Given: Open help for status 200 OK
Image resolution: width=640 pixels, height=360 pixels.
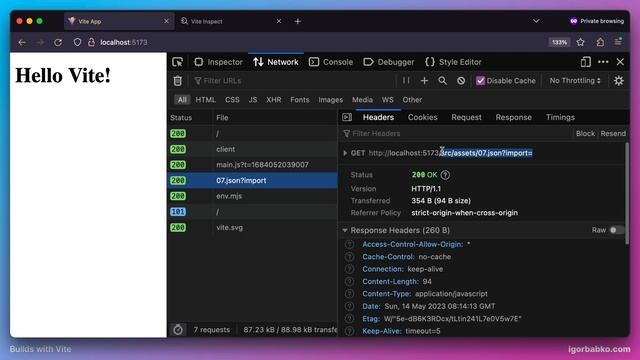Looking at the screenshot, I should pos(445,175).
